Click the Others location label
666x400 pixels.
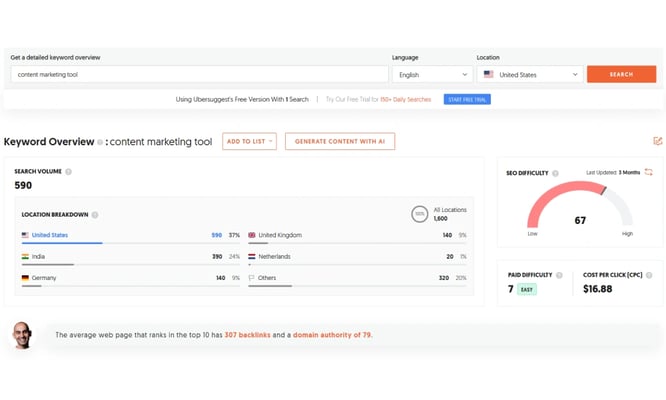pyautogui.click(x=267, y=278)
